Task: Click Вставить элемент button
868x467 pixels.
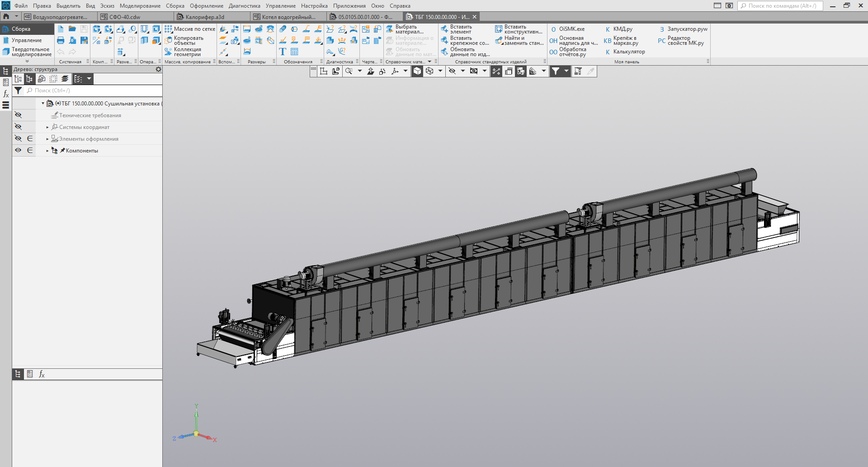Action: pyautogui.click(x=457, y=29)
